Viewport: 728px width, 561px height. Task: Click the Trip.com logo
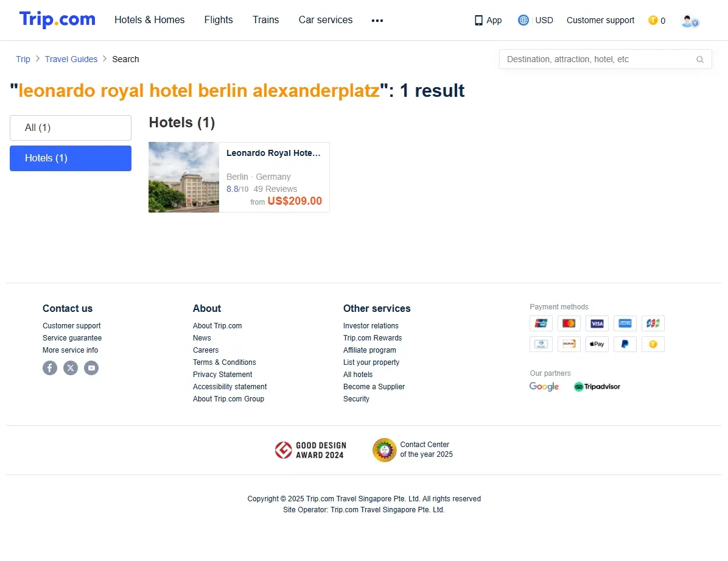click(57, 19)
